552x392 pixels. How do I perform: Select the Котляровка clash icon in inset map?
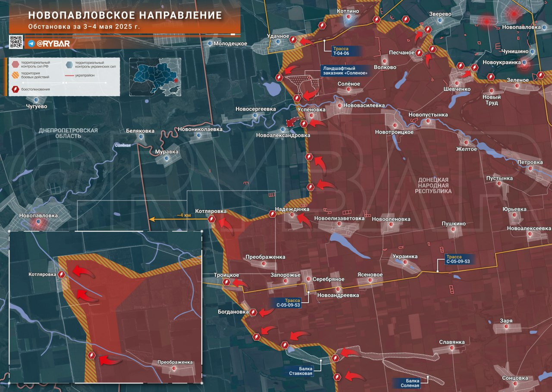[x=62, y=274]
